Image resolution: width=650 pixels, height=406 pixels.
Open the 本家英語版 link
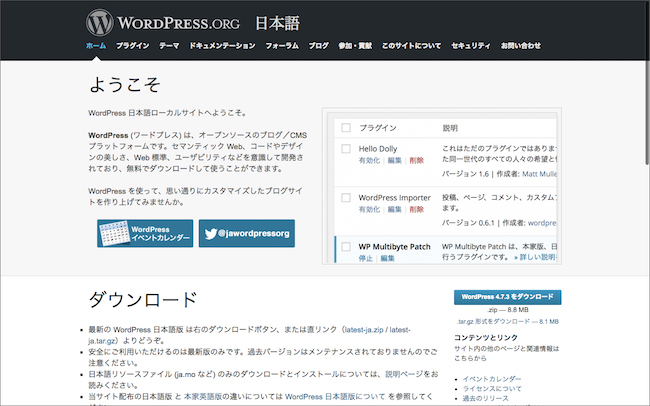pos(203,396)
